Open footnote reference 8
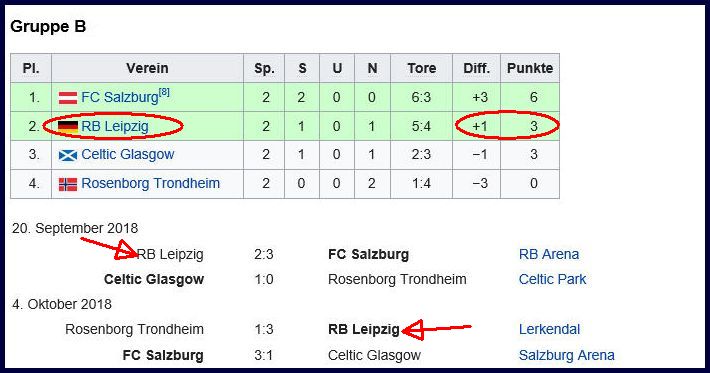This screenshot has width=710, height=373. pyautogui.click(x=164, y=92)
